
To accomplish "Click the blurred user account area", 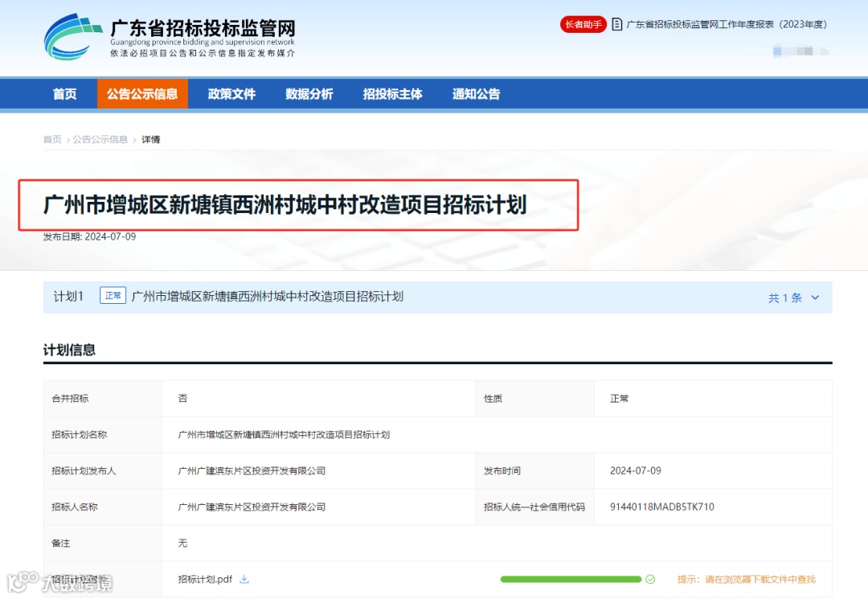I will coord(800,51).
